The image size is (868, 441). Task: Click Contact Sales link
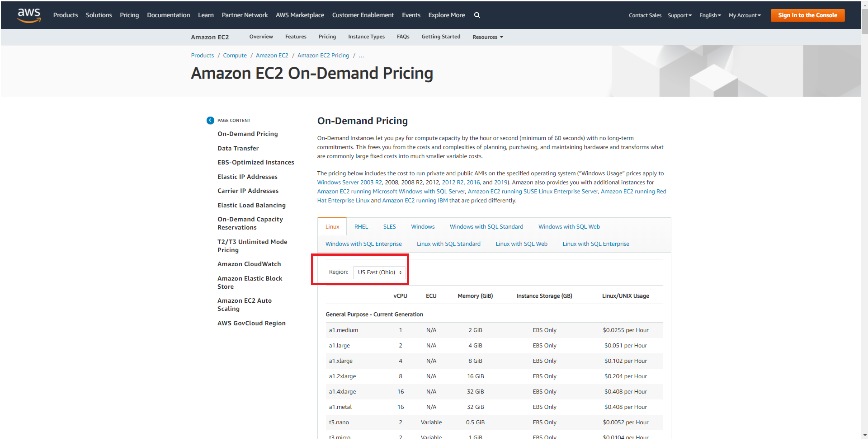coord(645,15)
